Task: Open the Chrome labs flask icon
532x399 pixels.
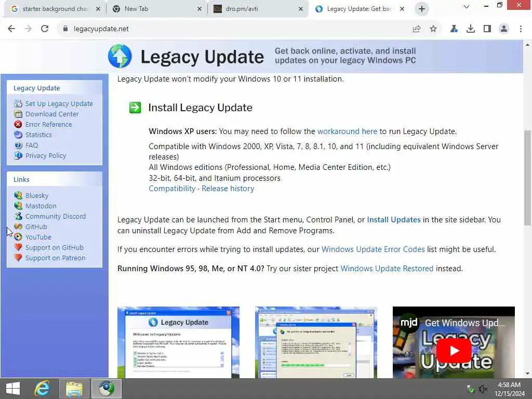Action: [454, 29]
